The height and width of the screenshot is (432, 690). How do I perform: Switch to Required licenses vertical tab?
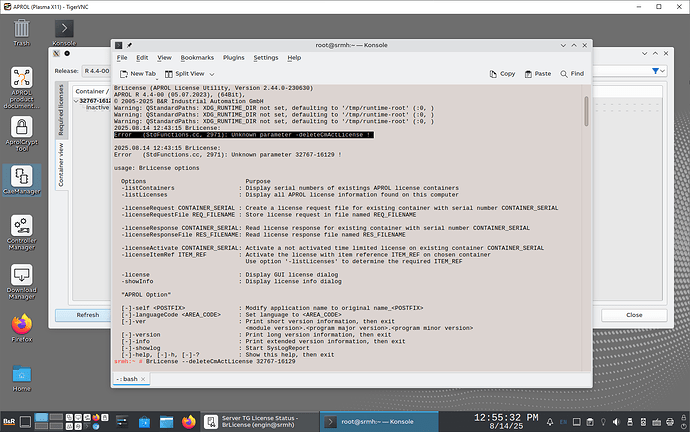(x=61, y=110)
